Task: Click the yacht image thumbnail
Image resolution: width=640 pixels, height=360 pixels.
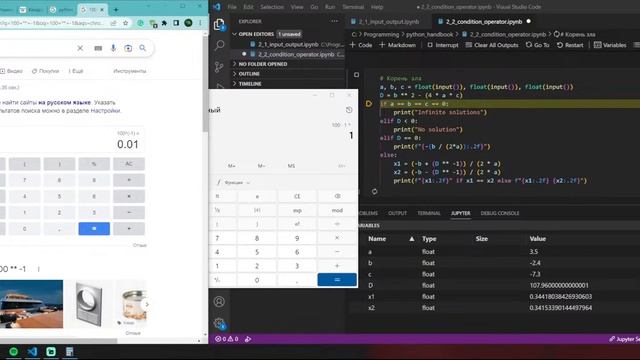Action: 31,304
